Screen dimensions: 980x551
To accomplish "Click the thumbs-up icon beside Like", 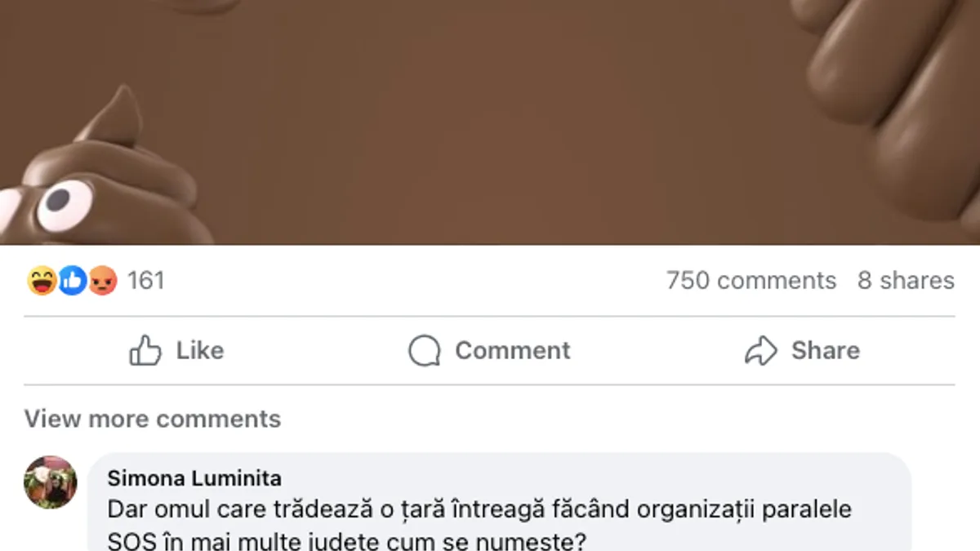I will (145, 350).
